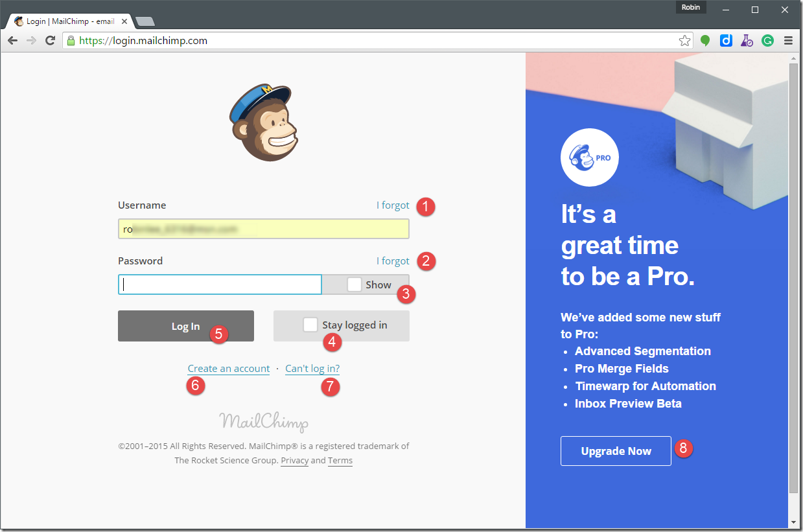Viewport: 803px width, 532px height.
Task: Click the 'Advanced Segmentation' bullet text
Action: coord(643,351)
